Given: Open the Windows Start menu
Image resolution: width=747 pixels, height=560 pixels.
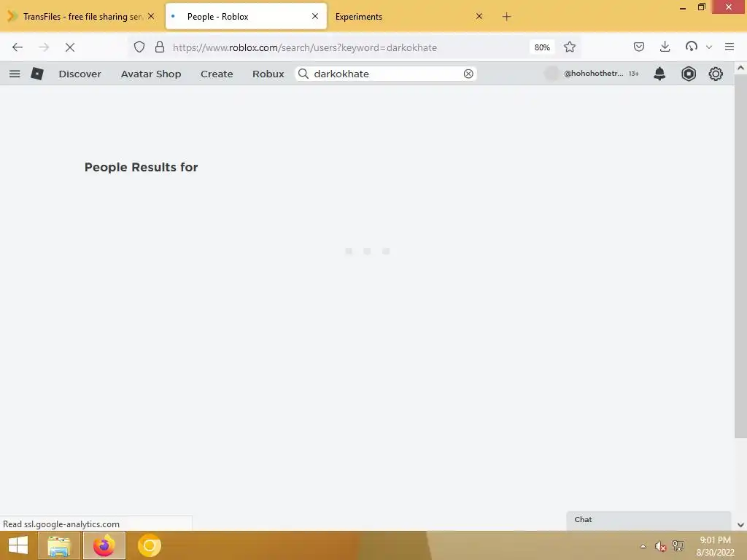Looking at the screenshot, I should (x=18, y=545).
